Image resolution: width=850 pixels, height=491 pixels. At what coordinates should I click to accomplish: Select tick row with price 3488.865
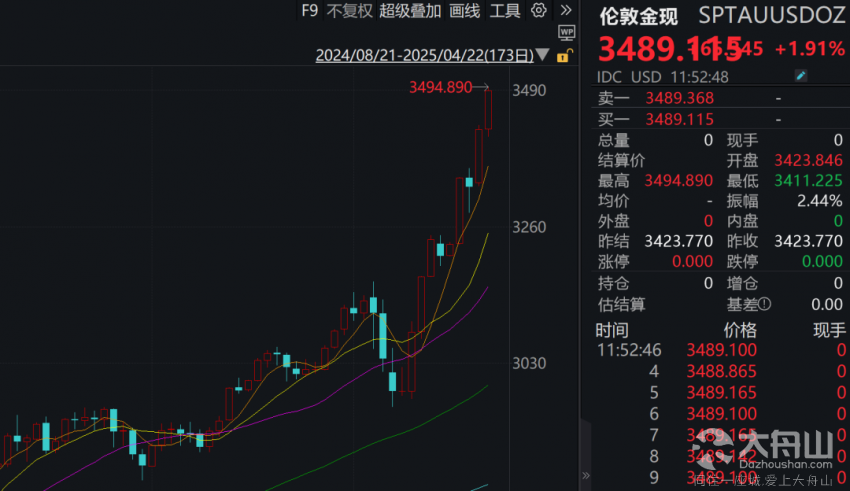[720, 371]
